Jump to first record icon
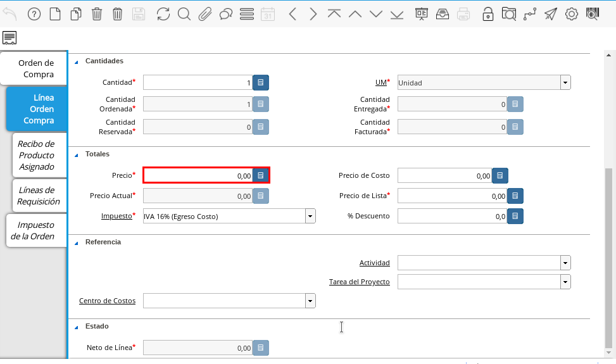 coord(334,15)
